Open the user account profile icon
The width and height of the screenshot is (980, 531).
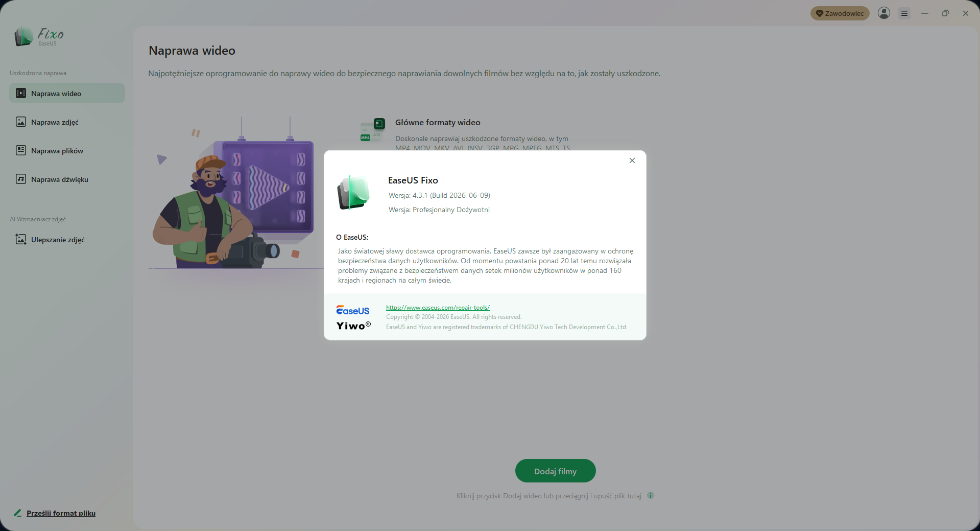(884, 13)
